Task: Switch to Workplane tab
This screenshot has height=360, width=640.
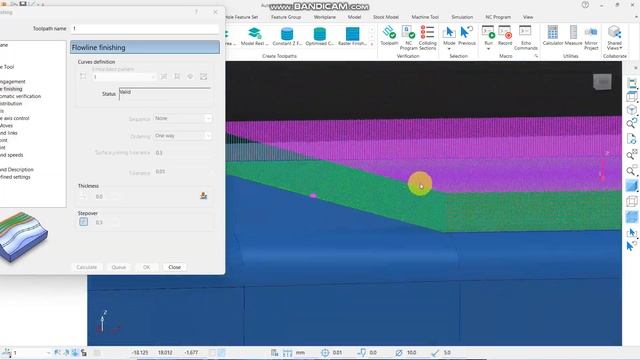Action: pos(324,17)
